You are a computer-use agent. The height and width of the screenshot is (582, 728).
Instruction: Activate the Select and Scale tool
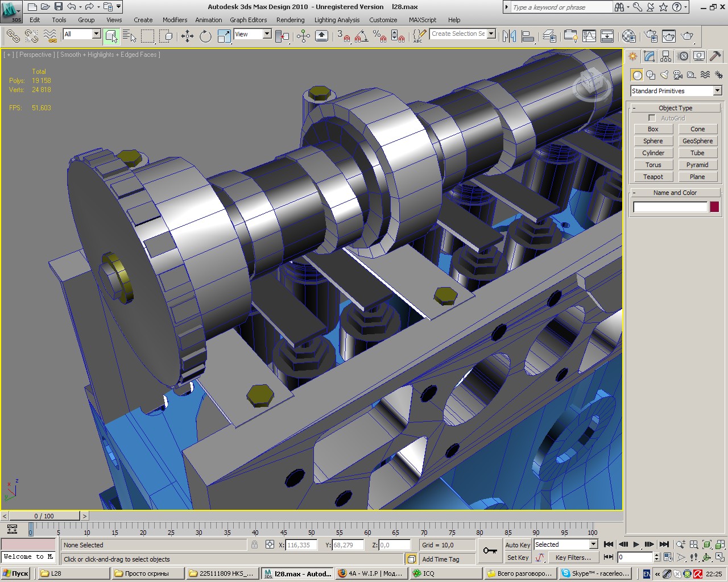pyautogui.click(x=224, y=36)
